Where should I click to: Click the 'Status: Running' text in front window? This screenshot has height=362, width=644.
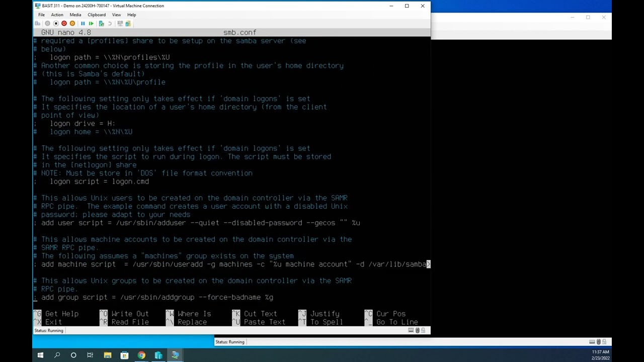pyautogui.click(x=49, y=330)
